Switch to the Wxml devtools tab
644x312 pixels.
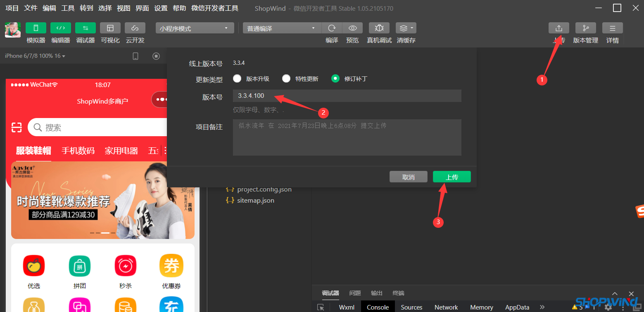[x=347, y=307]
